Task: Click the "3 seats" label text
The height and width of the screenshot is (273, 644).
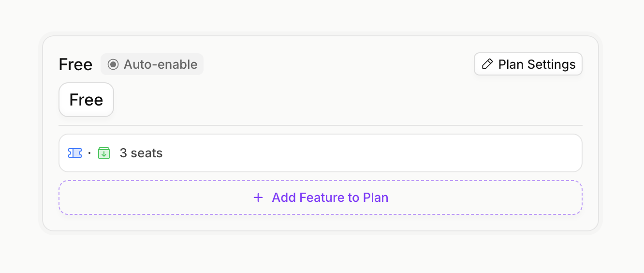Action: (x=141, y=153)
